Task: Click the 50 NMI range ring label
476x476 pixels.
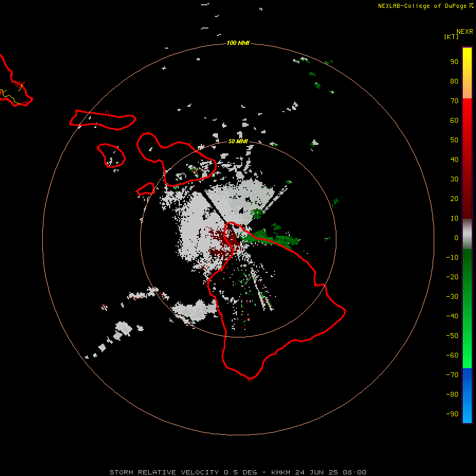Action: click(x=238, y=141)
